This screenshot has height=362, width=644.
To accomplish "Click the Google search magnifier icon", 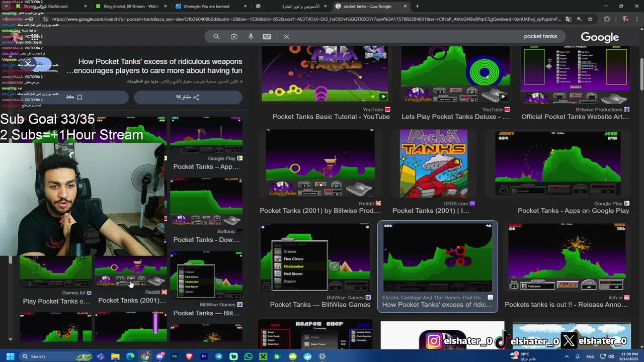I will [x=216, y=37].
